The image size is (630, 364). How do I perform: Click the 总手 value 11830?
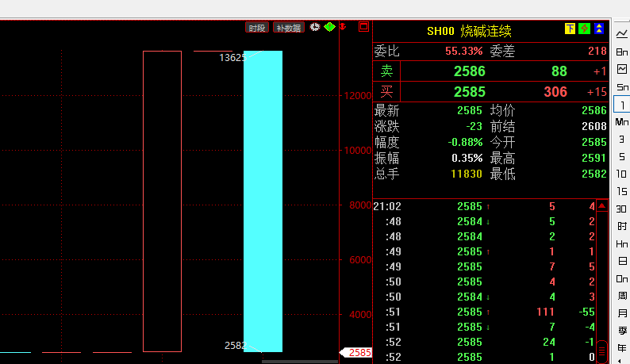click(467, 174)
